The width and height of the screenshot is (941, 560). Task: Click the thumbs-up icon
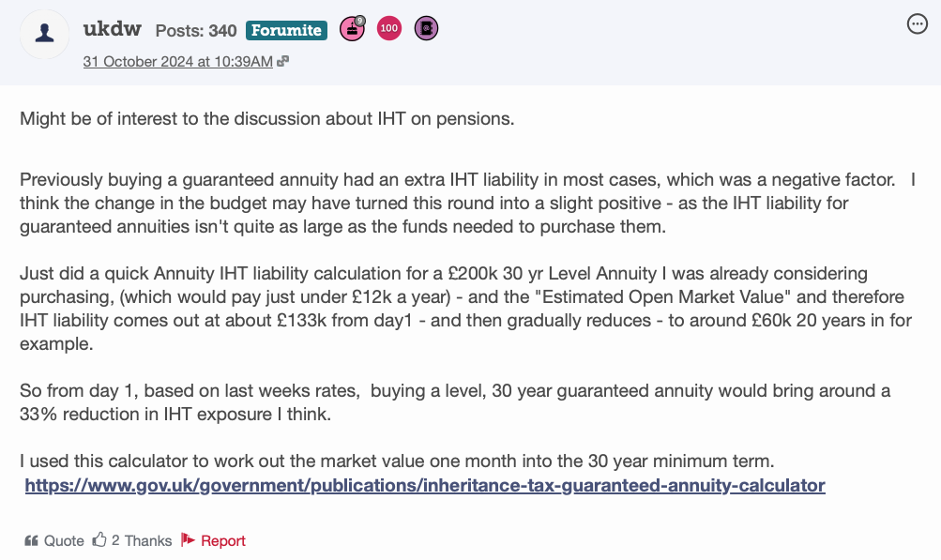pyautogui.click(x=99, y=540)
